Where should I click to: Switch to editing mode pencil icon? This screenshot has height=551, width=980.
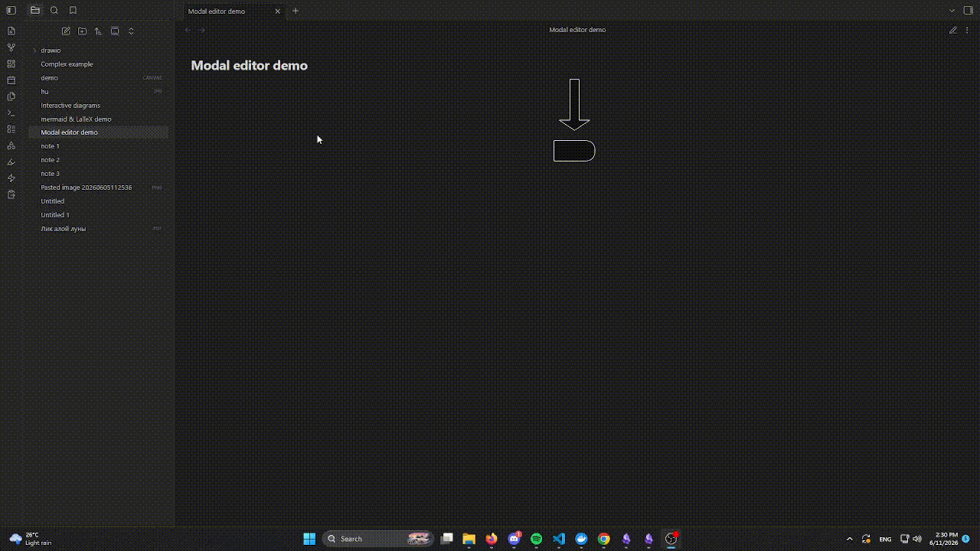click(x=952, y=30)
